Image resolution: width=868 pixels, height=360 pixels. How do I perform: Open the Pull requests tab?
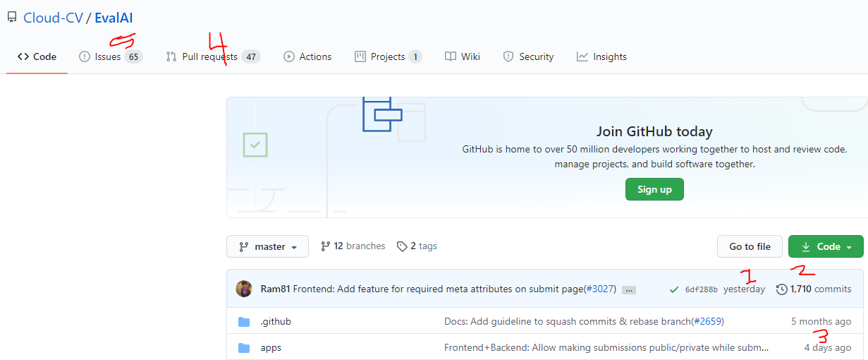point(213,56)
